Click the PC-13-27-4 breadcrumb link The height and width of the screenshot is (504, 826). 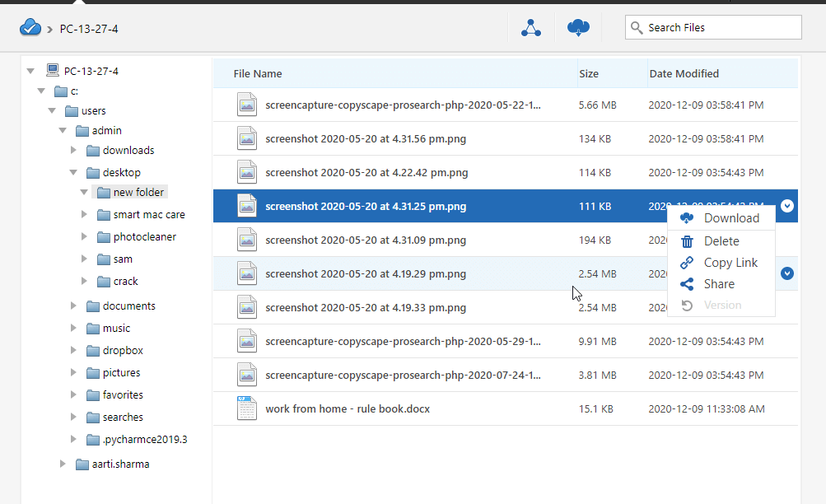pyautogui.click(x=89, y=29)
